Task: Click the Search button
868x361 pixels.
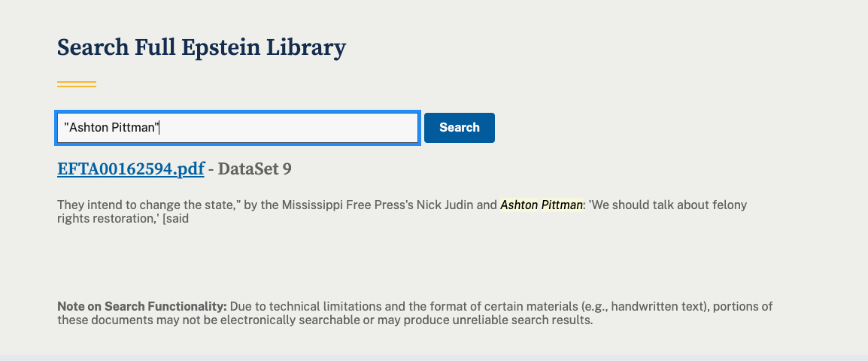Action: [x=459, y=128]
